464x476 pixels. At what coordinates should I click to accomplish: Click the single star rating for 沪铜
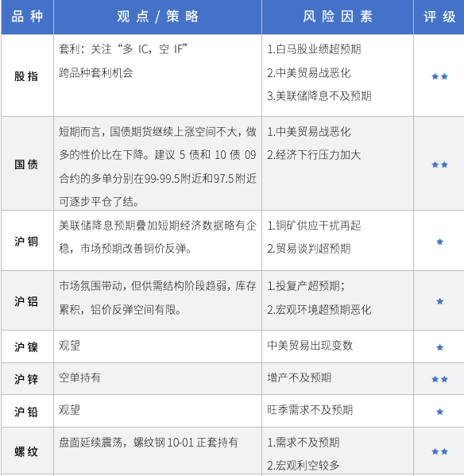pyautogui.click(x=439, y=242)
